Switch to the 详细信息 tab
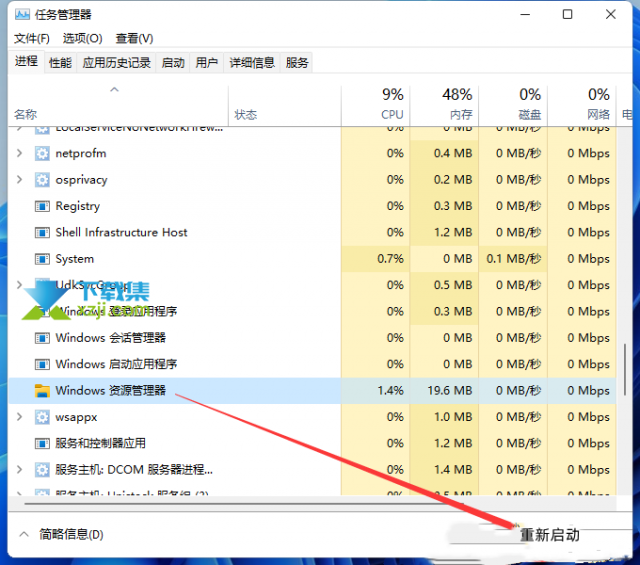The image size is (640, 565). tap(252, 63)
